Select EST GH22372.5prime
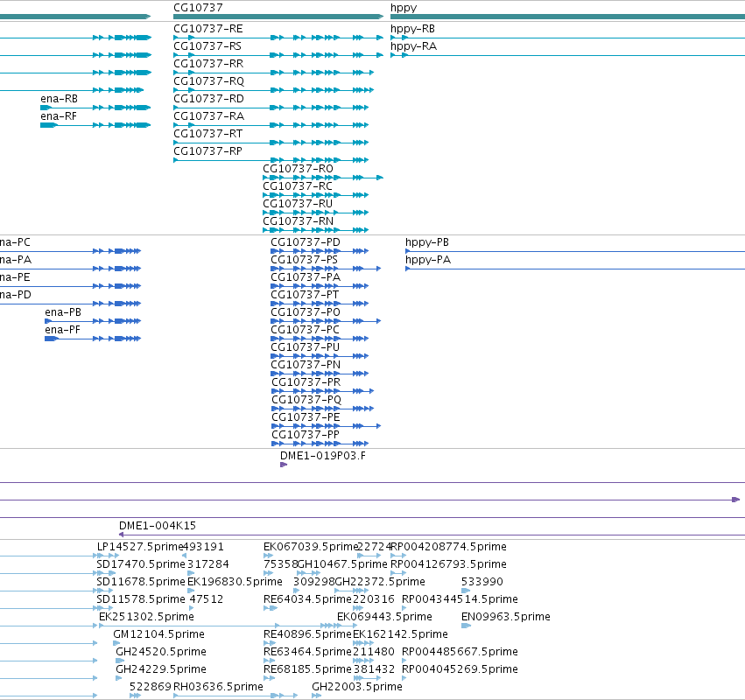The image size is (745, 700). tap(380, 582)
